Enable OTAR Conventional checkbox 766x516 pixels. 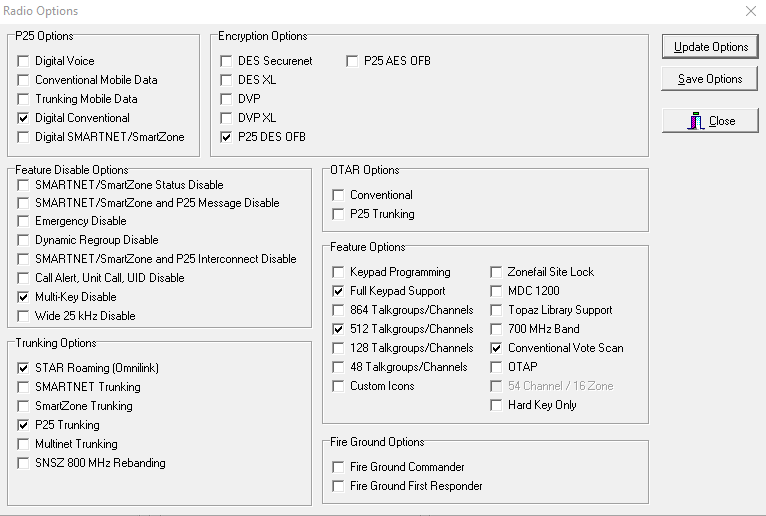click(x=338, y=195)
